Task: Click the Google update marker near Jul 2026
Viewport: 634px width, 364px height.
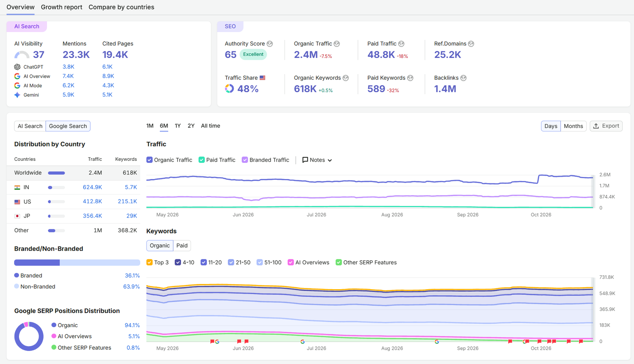Action: [x=302, y=341]
